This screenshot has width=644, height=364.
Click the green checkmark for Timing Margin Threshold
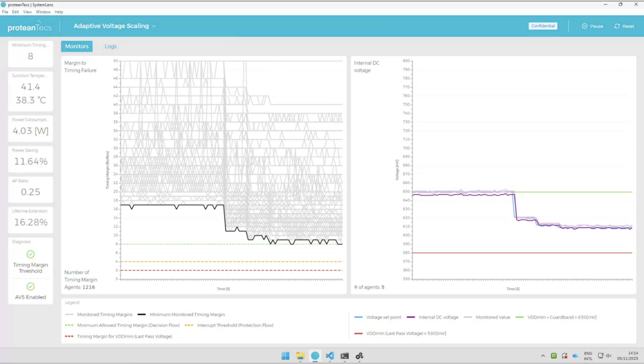click(30, 254)
